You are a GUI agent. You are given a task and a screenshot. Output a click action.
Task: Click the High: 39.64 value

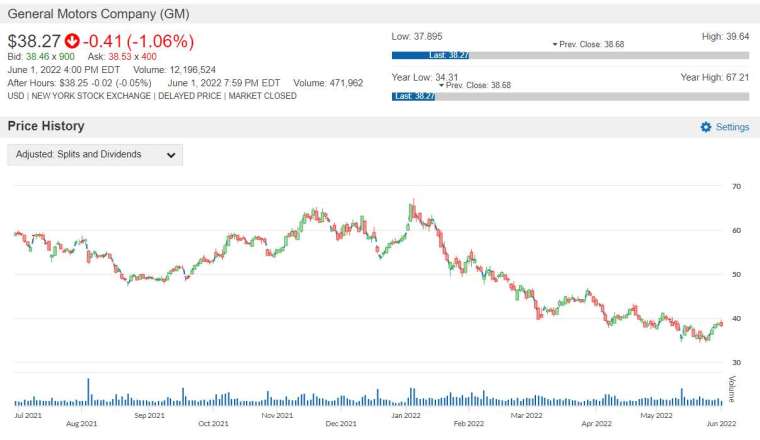click(725, 36)
